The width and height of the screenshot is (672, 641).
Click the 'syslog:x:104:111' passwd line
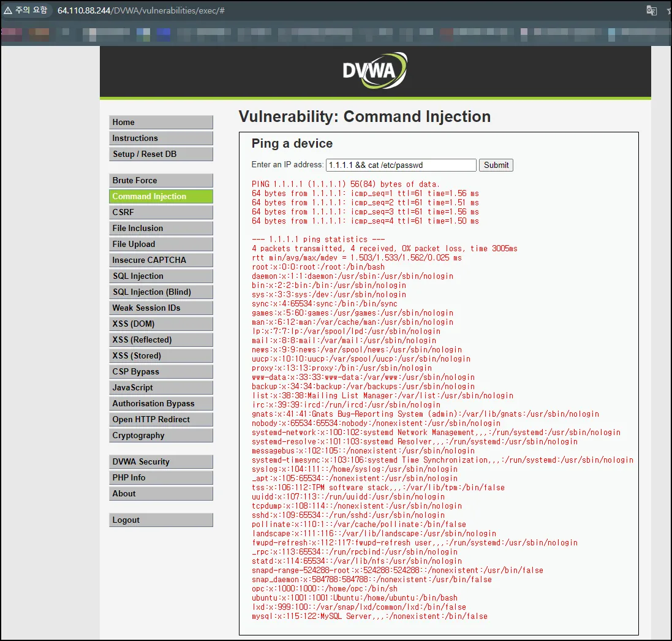[x=355, y=469]
